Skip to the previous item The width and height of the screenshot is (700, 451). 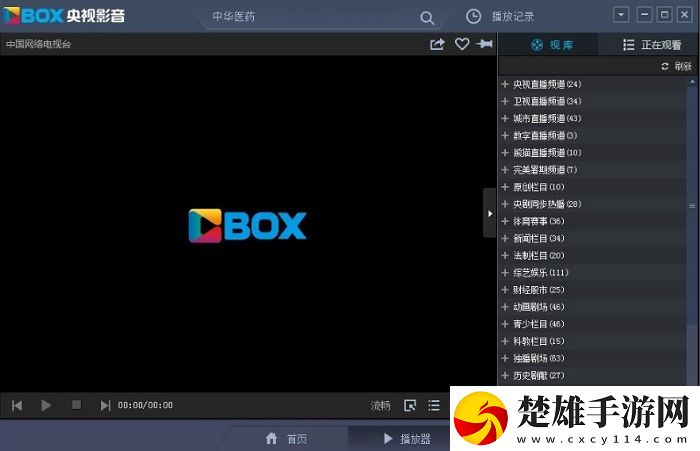pyautogui.click(x=17, y=405)
